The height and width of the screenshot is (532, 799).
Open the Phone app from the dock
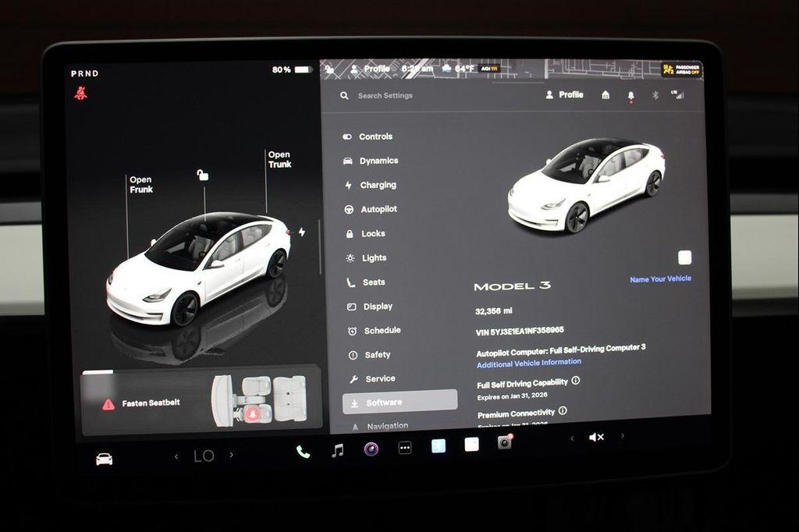(x=302, y=452)
